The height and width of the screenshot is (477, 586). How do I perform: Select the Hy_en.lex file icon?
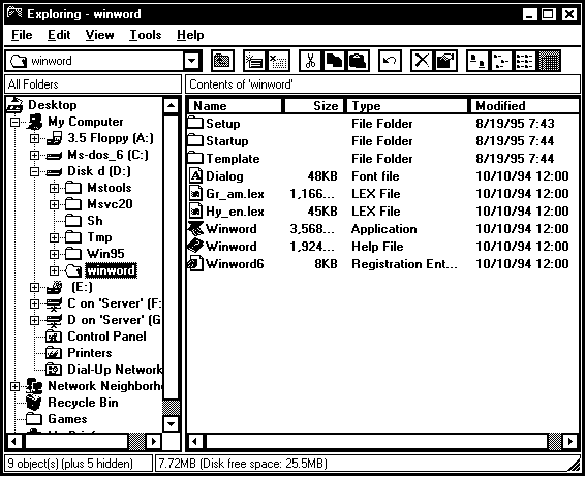coord(196,211)
